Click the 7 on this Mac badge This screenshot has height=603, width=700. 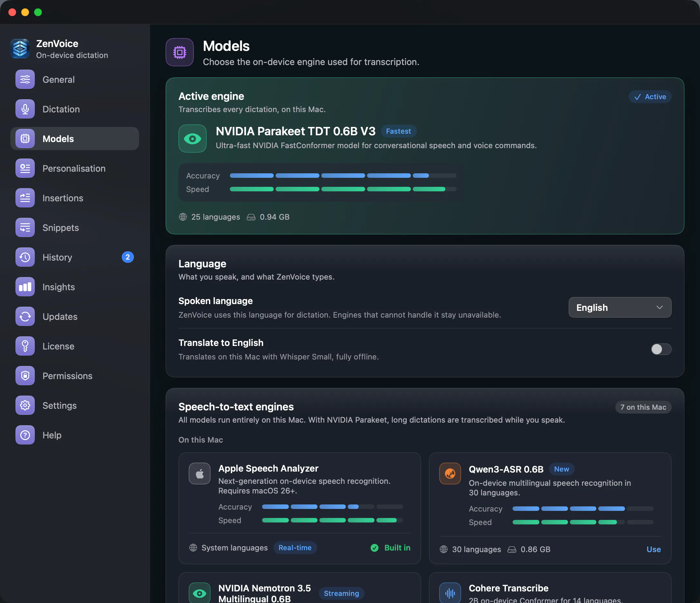(643, 407)
